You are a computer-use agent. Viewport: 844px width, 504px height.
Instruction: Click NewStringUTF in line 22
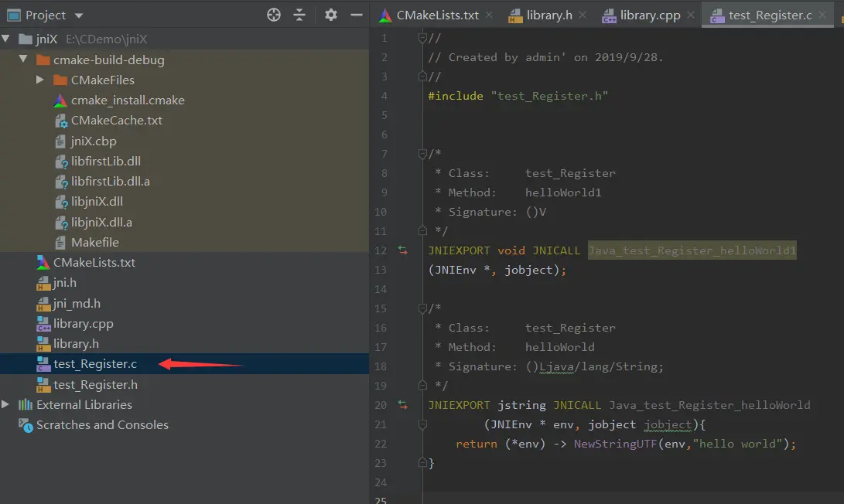pos(615,444)
